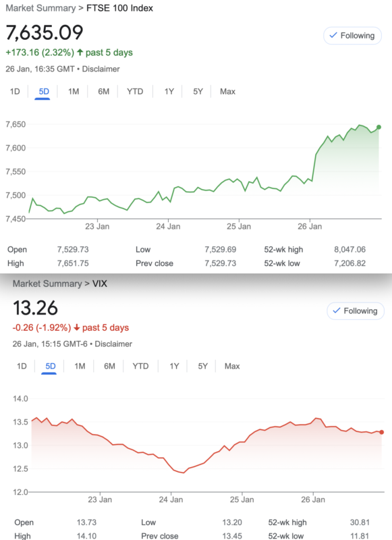Toggle the Following button for VIX

pos(356,310)
